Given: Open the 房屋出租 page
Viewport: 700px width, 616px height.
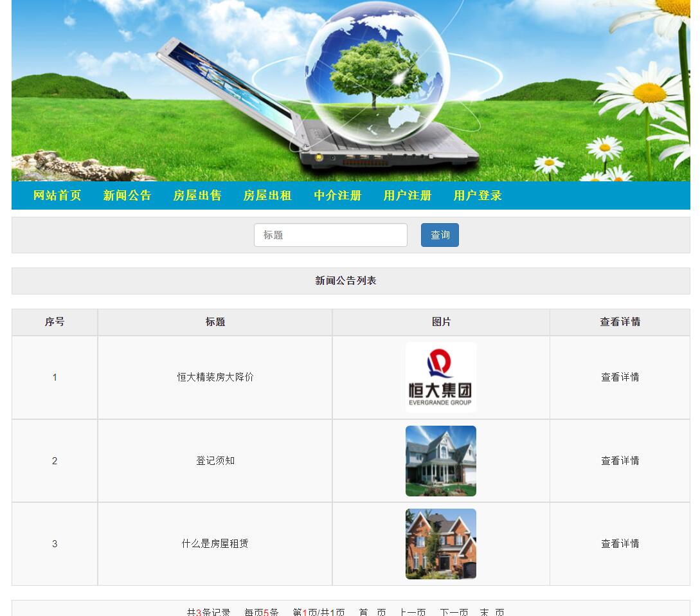Looking at the screenshot, I should point(267,195).
